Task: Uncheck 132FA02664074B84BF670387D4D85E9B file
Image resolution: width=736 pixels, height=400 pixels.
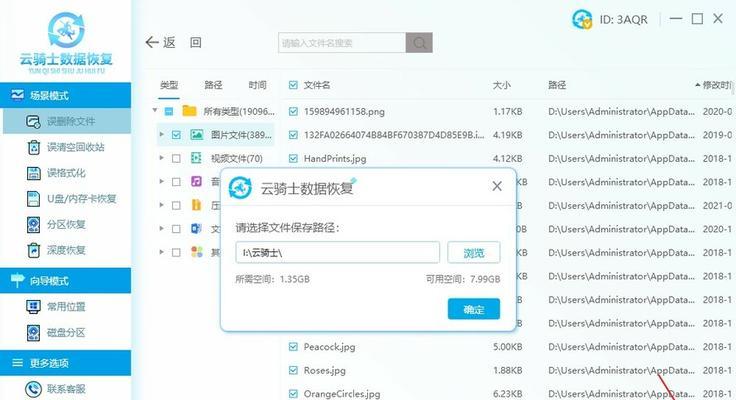Action: coord(293,135)
